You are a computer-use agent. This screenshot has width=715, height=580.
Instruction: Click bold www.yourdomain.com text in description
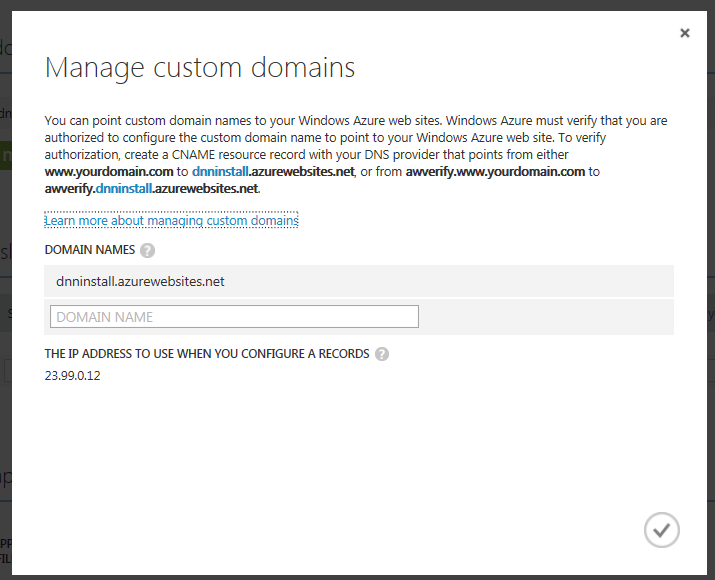pyautogui.click(x=109, y=172)
